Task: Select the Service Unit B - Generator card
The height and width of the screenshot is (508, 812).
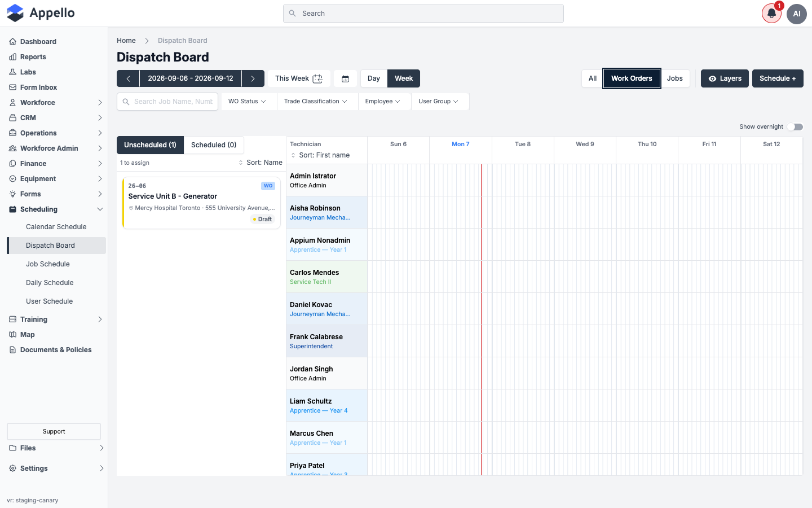Action: pyautogui.click(x=201, y=203)
